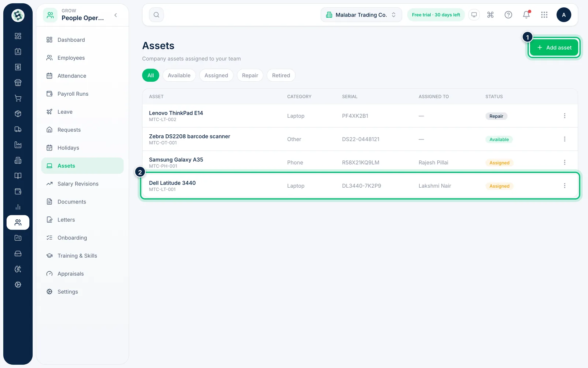Screen dimensions: 588x368
Task: Open the dashboard grid icon in left rail
Action: pyautogui.click(x=18, y=36)
